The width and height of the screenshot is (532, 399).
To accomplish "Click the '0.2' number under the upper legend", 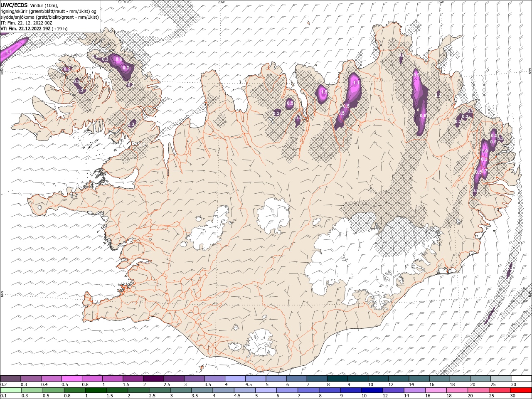I will point(4,384).
